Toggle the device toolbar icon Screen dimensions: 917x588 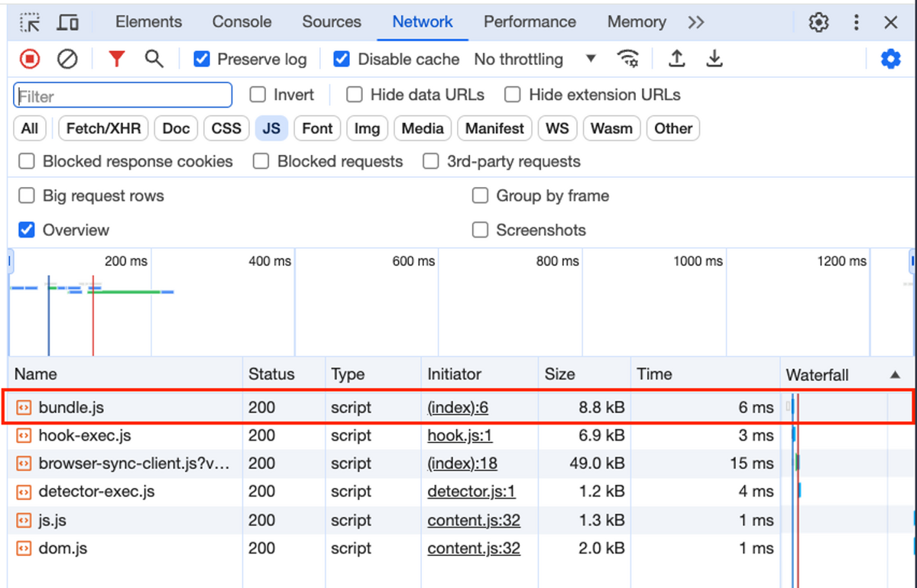click(68, 22)
